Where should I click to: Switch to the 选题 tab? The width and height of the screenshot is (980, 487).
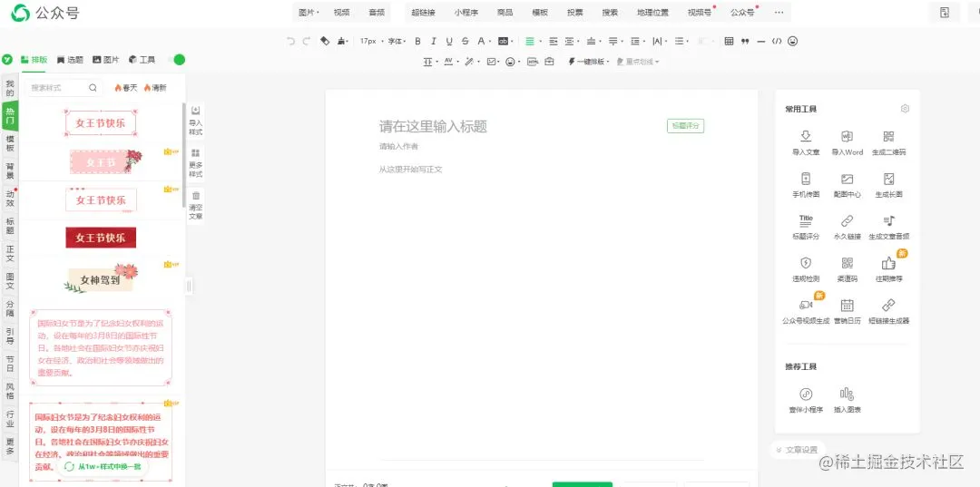click(70, 59)
